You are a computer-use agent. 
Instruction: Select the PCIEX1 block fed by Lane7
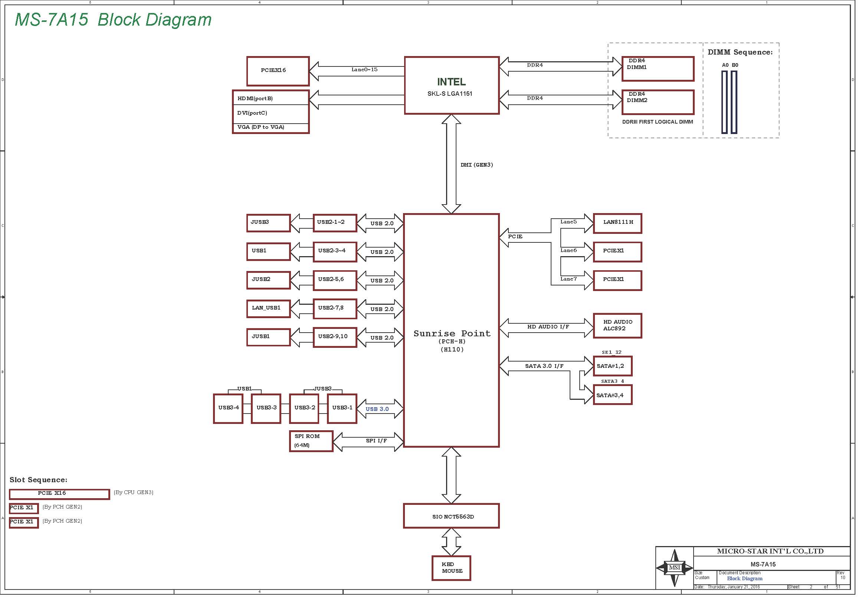coord(618,281)
